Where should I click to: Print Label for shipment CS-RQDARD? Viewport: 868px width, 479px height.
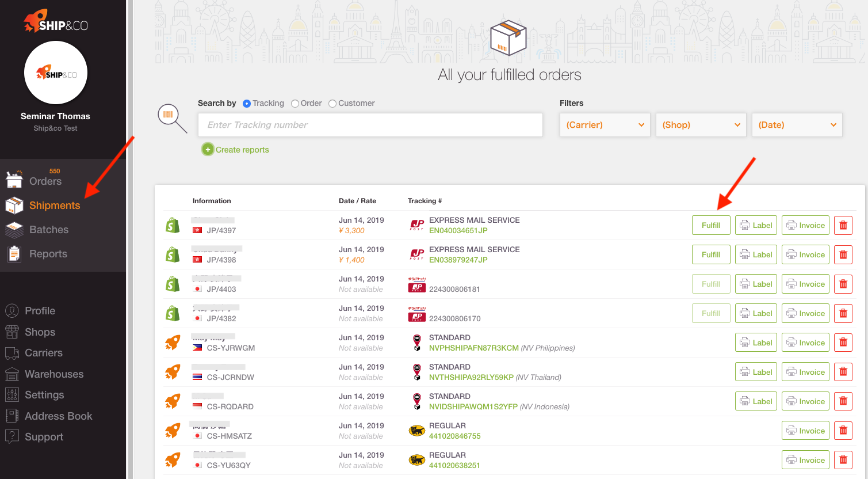click(x=756, y=401)
